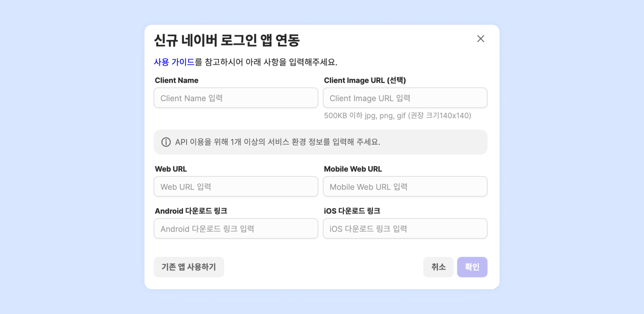Focus the Client Name input field

(236, 98)
